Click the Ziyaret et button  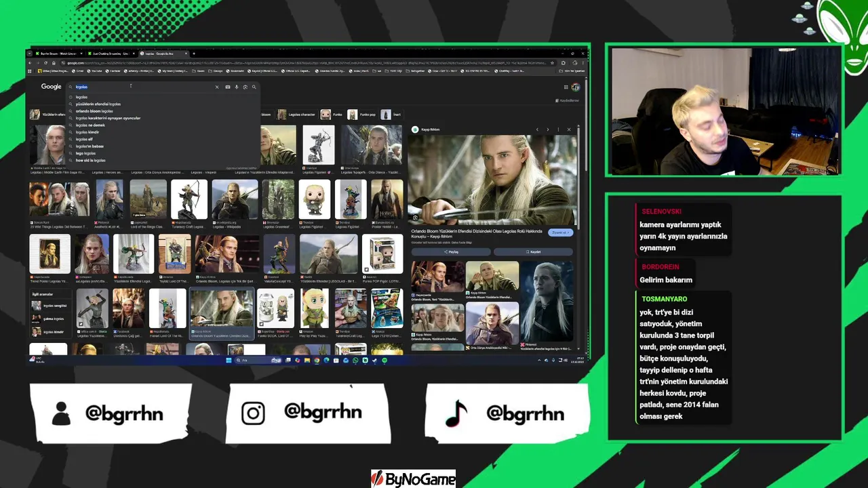[x=561, y=232]
